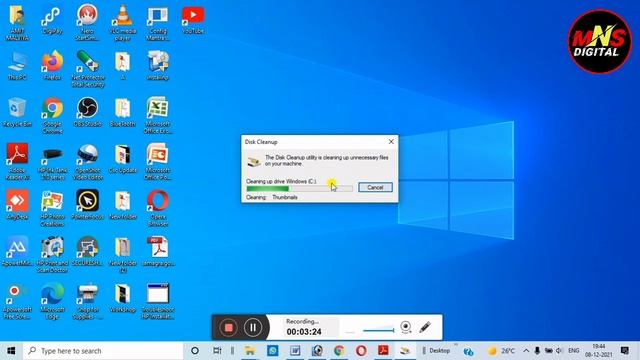Cancel the Disk Cleanup operation
This screenshot has width=640, height=360.
(x=375, y=187)
